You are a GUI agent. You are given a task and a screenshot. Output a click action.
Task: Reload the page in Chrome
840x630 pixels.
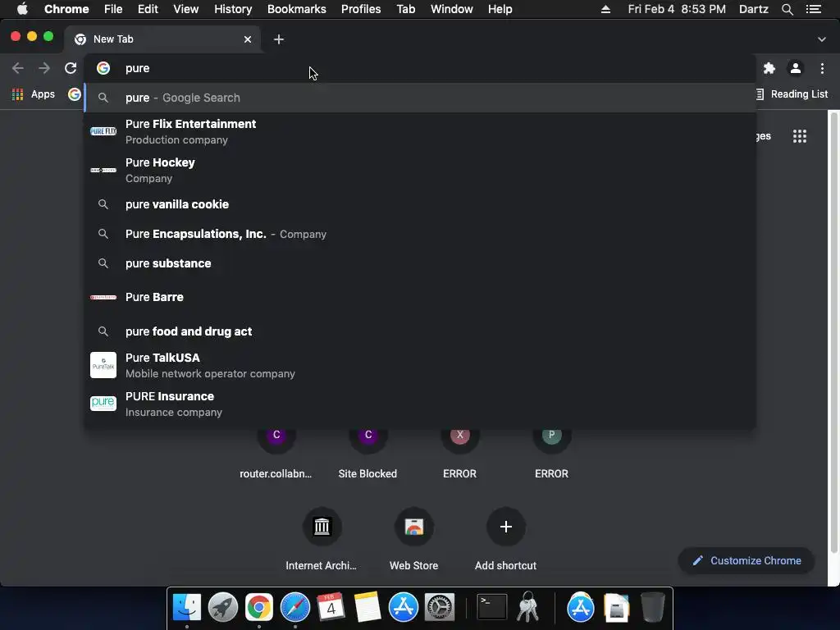tap(71, 68)
